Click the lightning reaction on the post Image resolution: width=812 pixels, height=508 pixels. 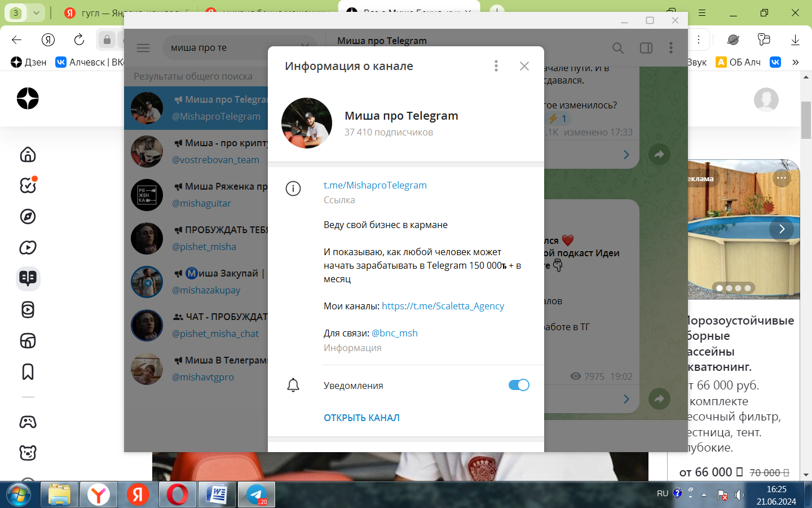[558, 119]
